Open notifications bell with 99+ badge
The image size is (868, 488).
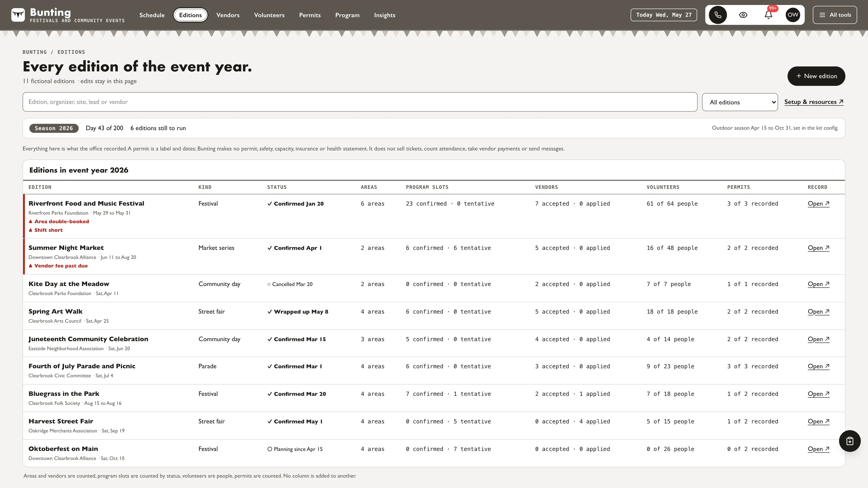pyautogui.click(x=768, y=15)
